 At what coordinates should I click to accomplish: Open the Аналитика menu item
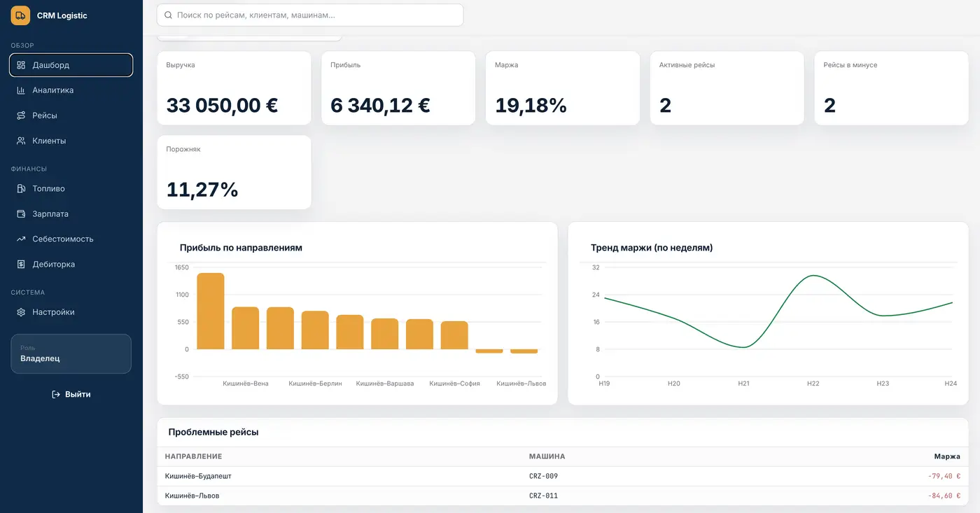tap(71, 90)
